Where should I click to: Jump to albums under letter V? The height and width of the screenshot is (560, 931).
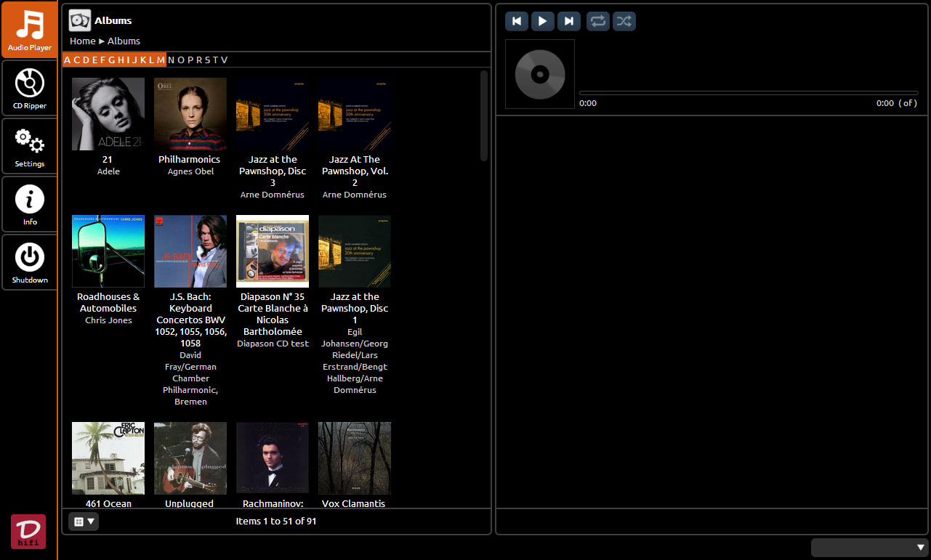pos(225,60)
